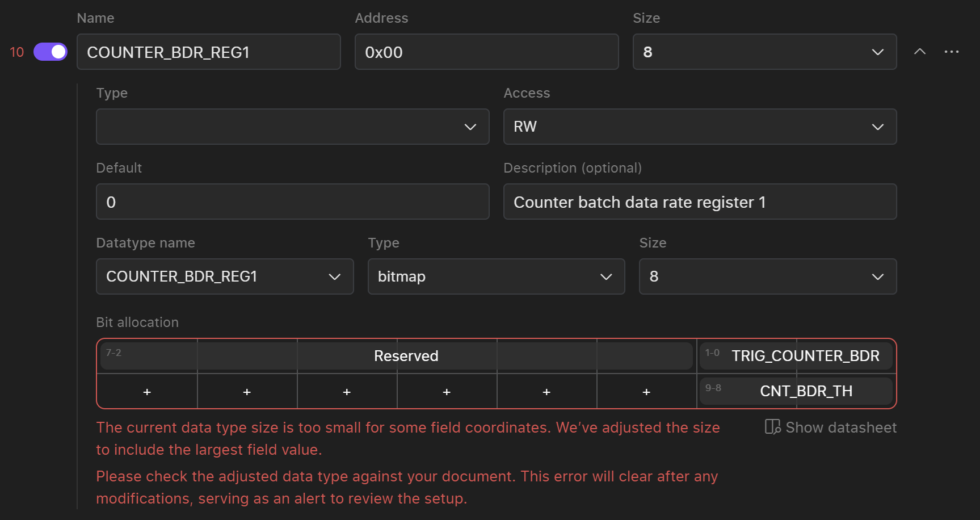The width and height of the screenshot is (980, 520).
Task: Edit the Description field for the register
Action: click(x=700, y=202)
